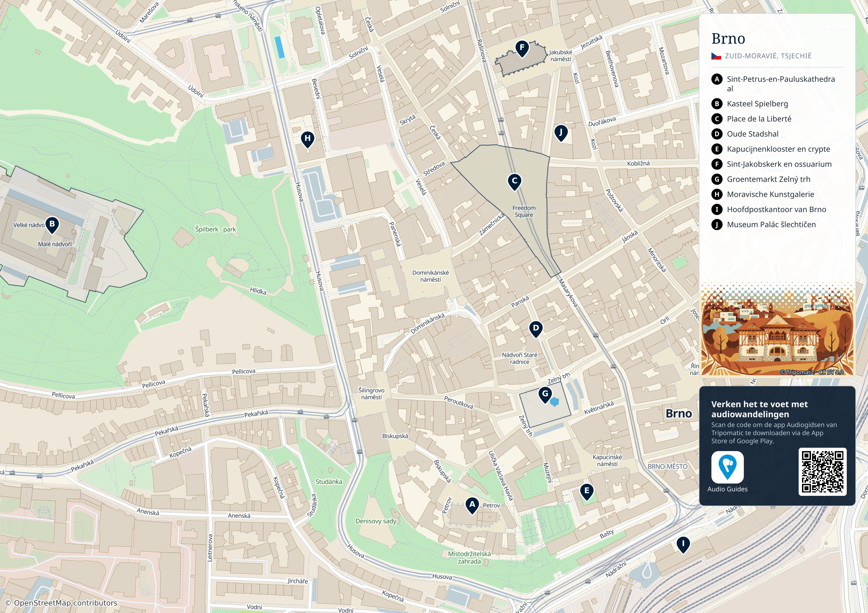This screenshot has width=868, height=613.
Task: Select map pin D near Old Town Hall
Action: click(x=536, y=329)
